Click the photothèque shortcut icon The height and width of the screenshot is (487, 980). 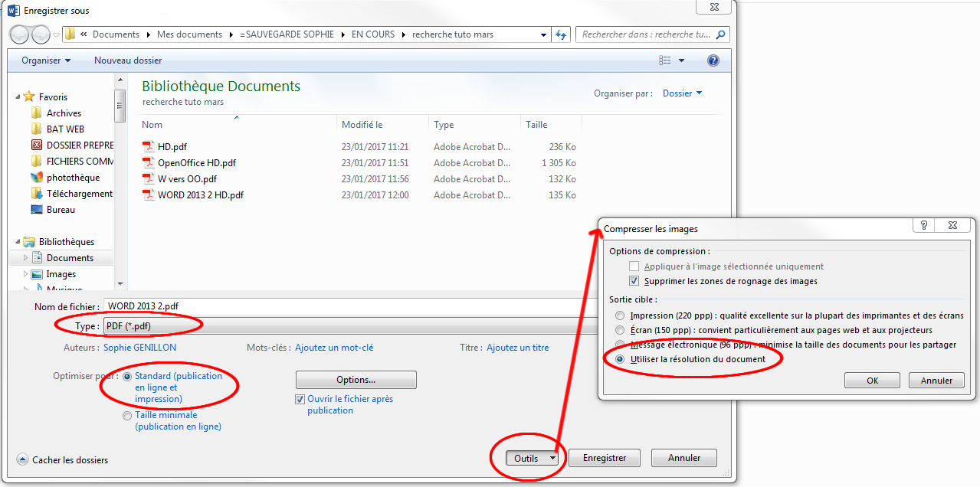point(37,178)
